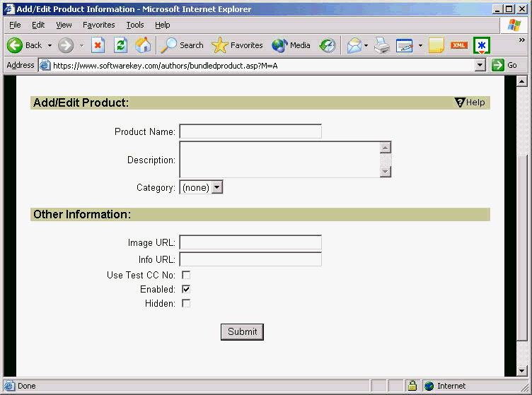Click the Refresh page icon
The image size is (532, 395).
(120, 45)
